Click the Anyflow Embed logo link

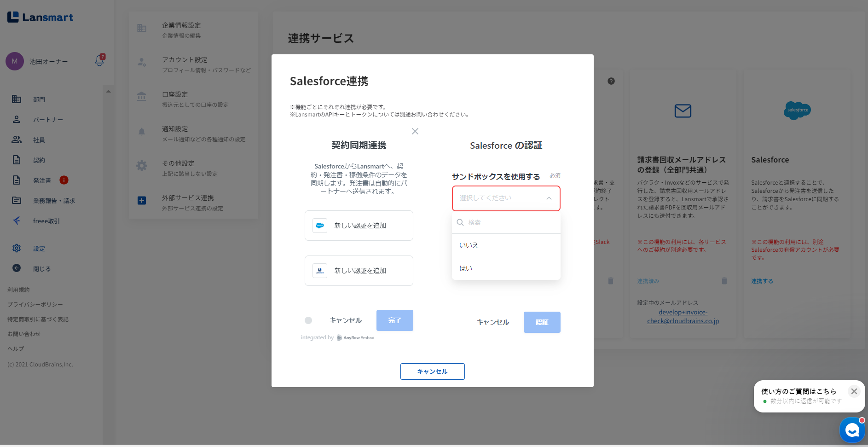coord(356,338)
